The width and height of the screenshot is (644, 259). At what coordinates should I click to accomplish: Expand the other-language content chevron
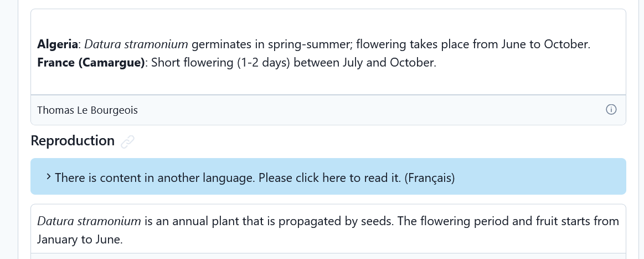point(49,177)
